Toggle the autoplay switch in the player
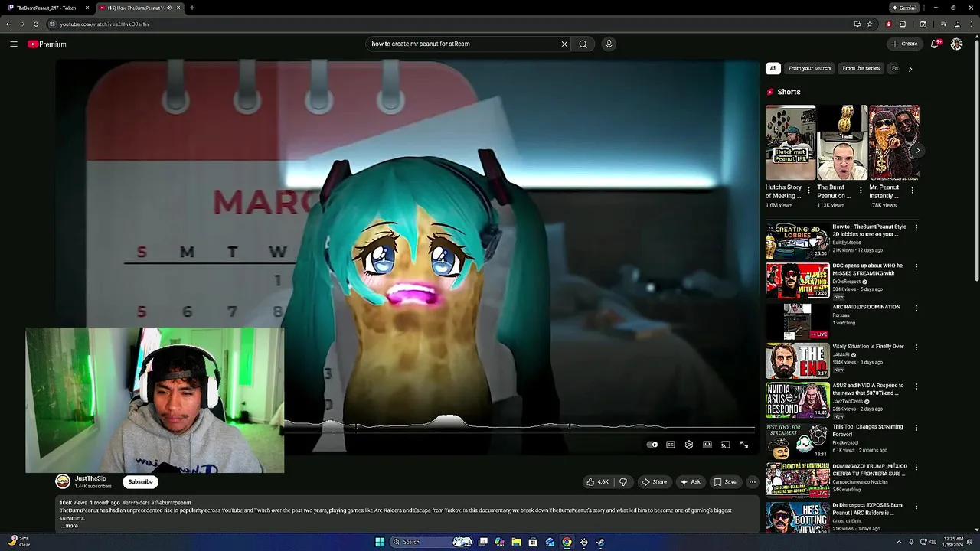980x551 pixels. tap(652, 445)
